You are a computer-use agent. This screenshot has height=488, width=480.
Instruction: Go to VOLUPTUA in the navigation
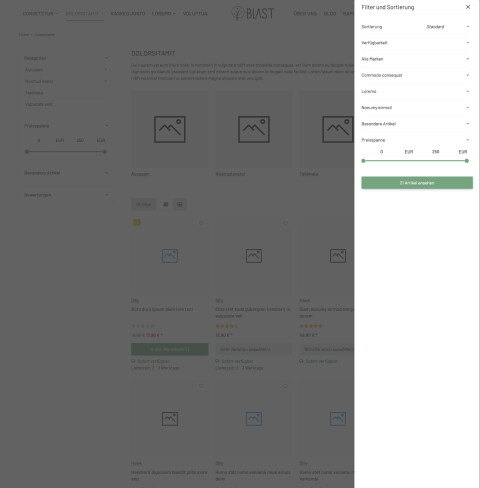click(195, 14)
